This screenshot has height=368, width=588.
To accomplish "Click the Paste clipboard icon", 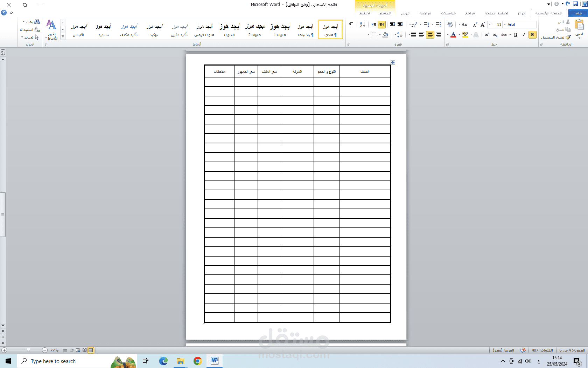I will [579, 25].
